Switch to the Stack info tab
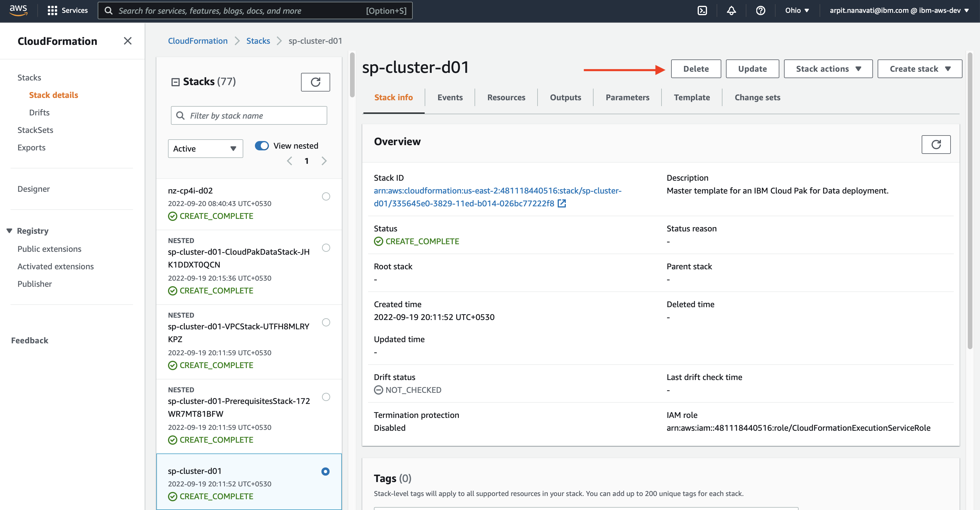Screen dimensions: 980x510 pyautogui.click(x=393, y=98)
